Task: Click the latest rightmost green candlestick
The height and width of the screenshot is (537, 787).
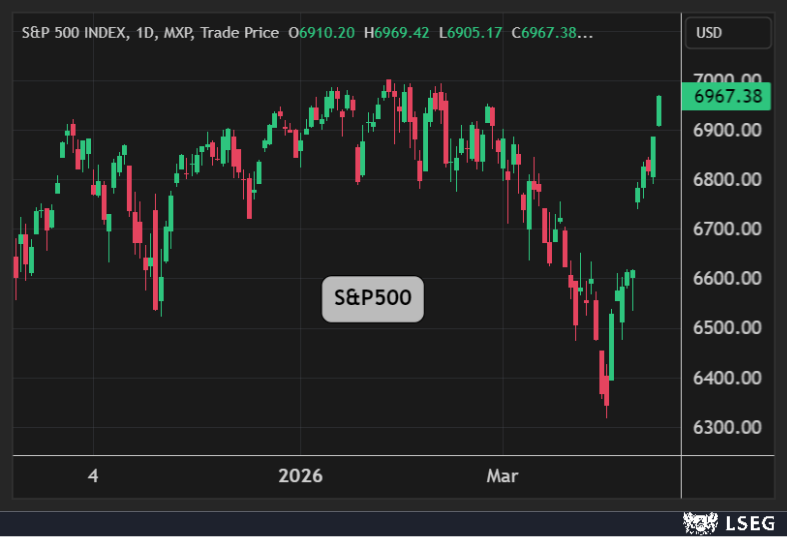Action: coord(659,110)
